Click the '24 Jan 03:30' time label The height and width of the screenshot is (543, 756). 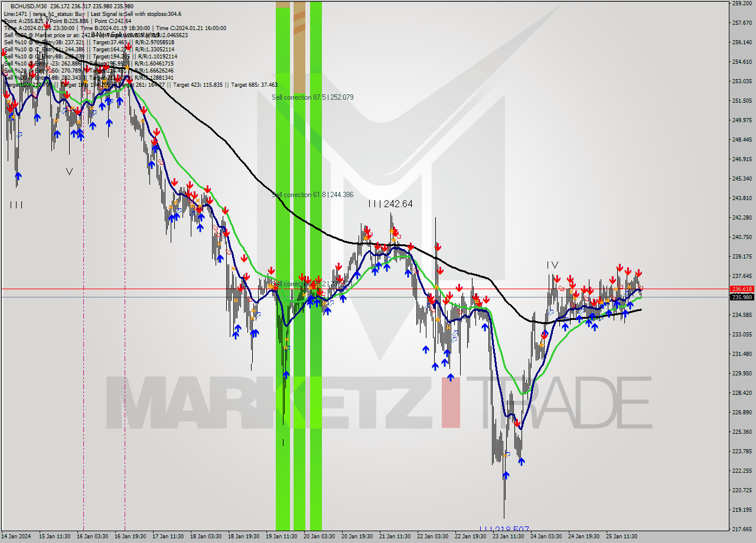pos(546,537)
